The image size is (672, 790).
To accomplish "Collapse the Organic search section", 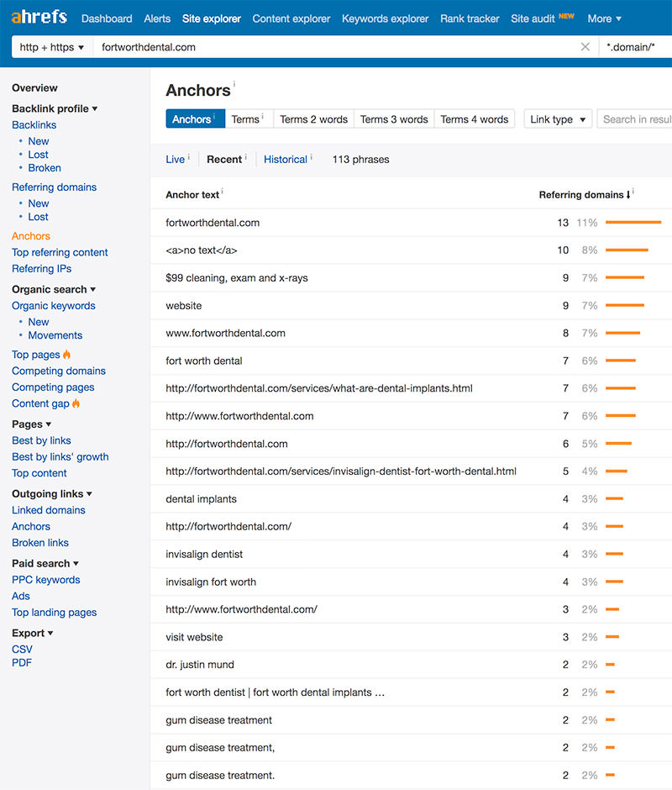I will (x=54, y=290).
